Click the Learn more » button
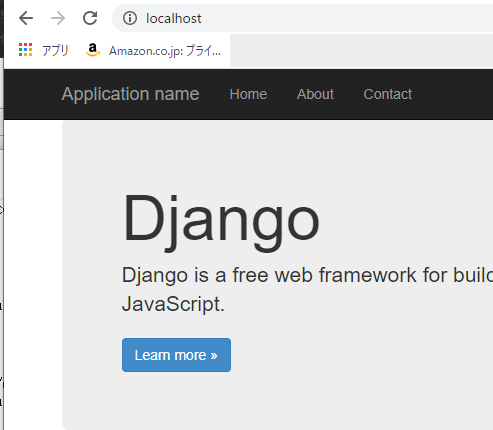The height and width of the screenshot is (430, 493). point(176,355)
